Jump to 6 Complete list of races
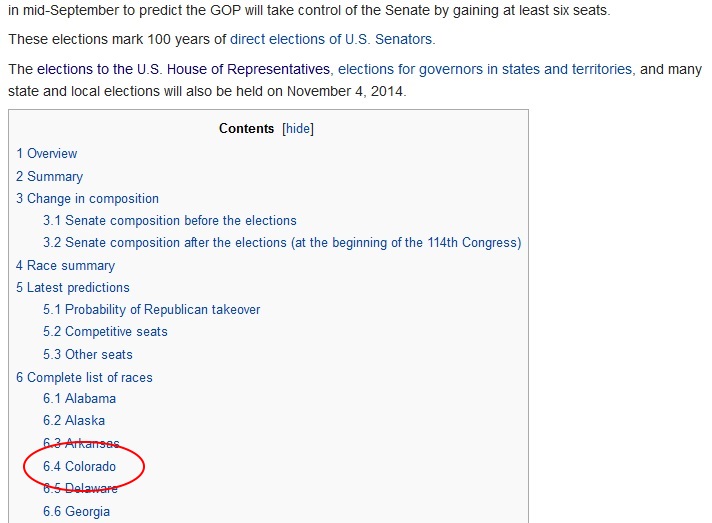This screenshot has width=712, height=523. [84, 378]
